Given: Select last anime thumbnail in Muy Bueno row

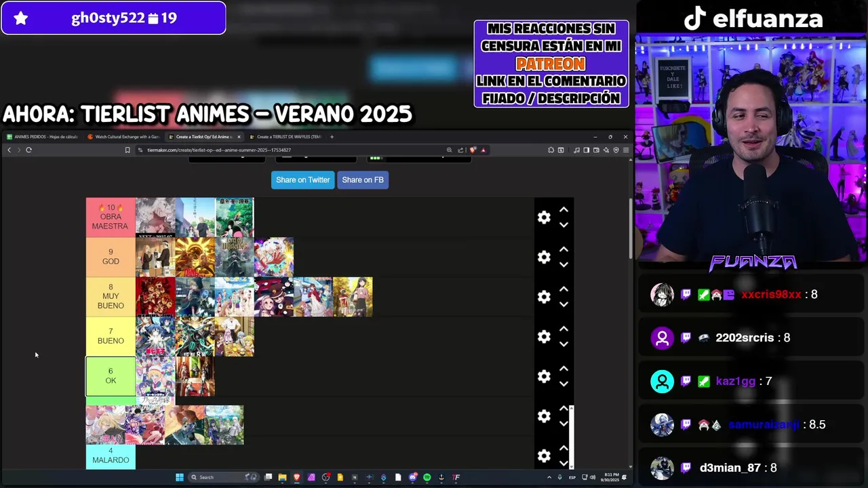Looking at the screenshot, I should [x=353, y=296].
